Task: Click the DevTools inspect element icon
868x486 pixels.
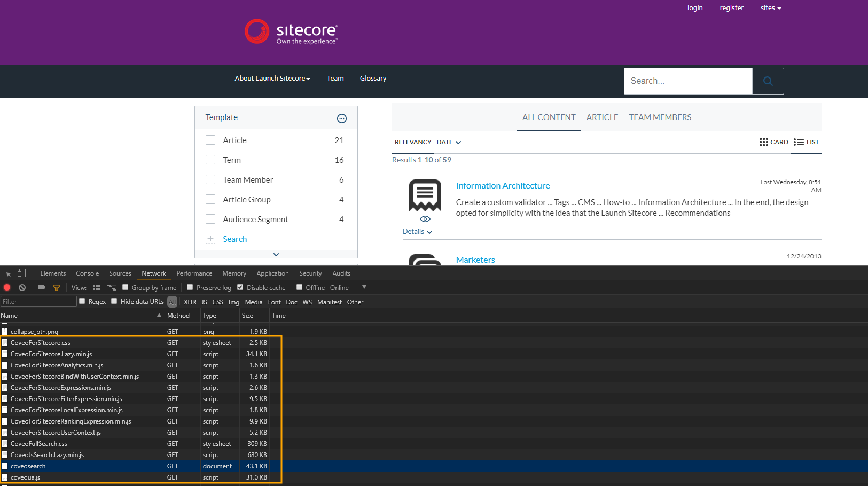Action: (x=7, y=273)
